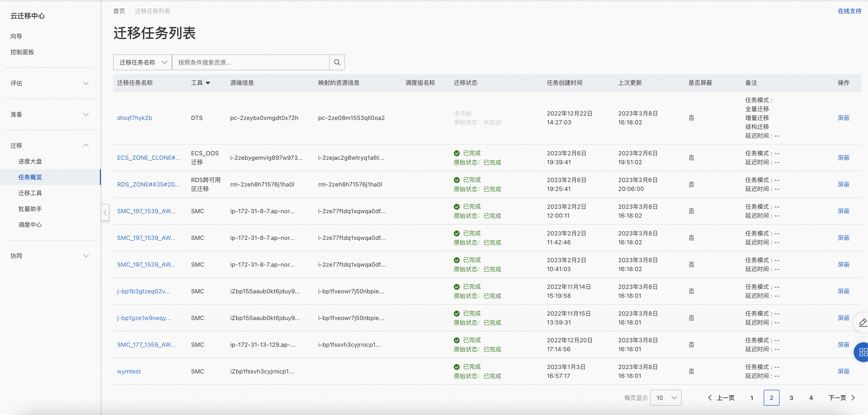The height and width of the screenshot is (415, 868).
Task: Click 在线支持 link
Action: tap(849, 11)
